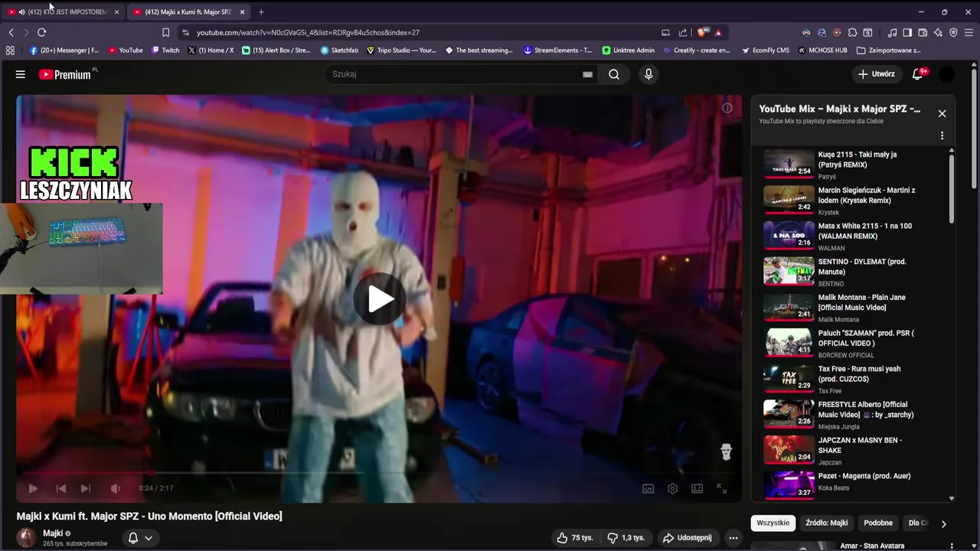Select the Podobne filter chip
Image resolution: width=980 pixels, height=551 pixels.
(x=878, y=523)
